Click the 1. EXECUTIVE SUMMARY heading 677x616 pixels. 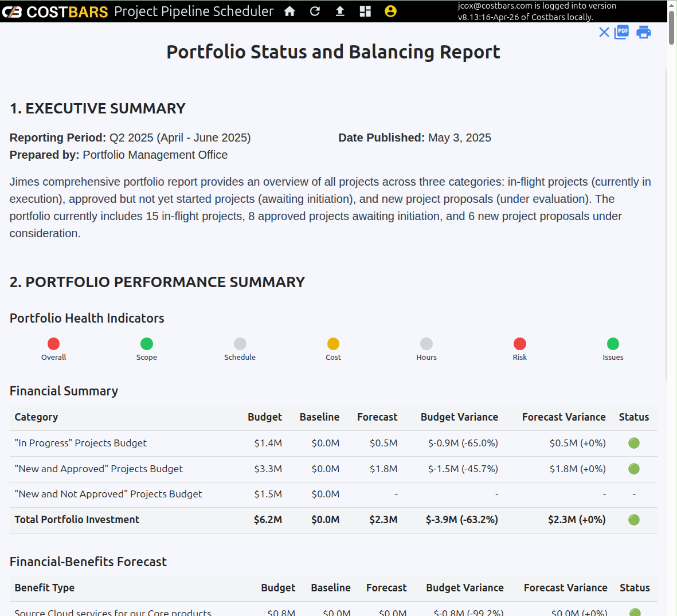97,108
